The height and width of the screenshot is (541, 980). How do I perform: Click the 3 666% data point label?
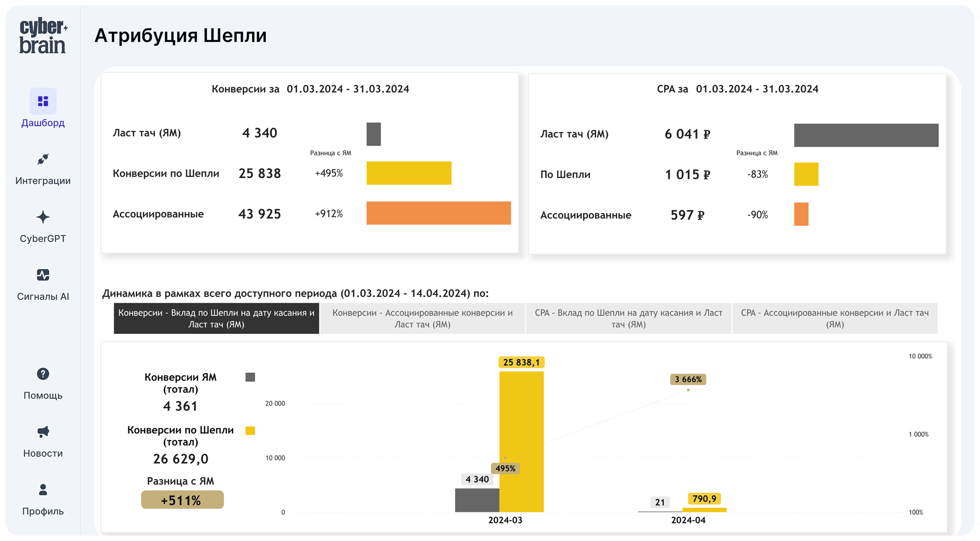688,379
